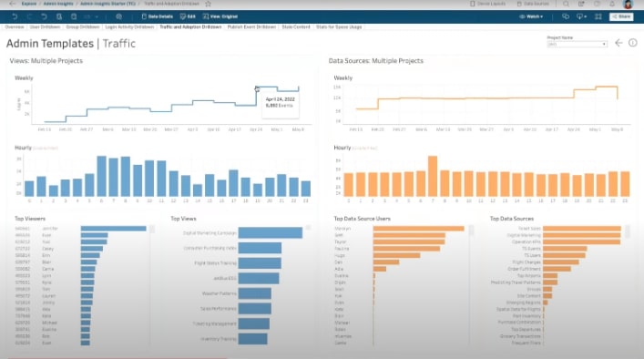Open the download dropdown in the toolbar
Viewport: 644px width, 359px height.
tap(581, 16)
